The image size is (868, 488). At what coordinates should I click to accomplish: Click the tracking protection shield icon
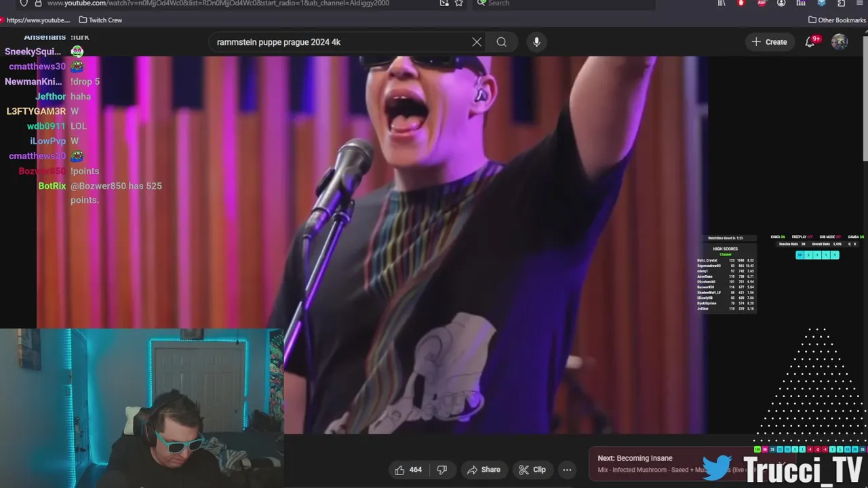point(24,3)
